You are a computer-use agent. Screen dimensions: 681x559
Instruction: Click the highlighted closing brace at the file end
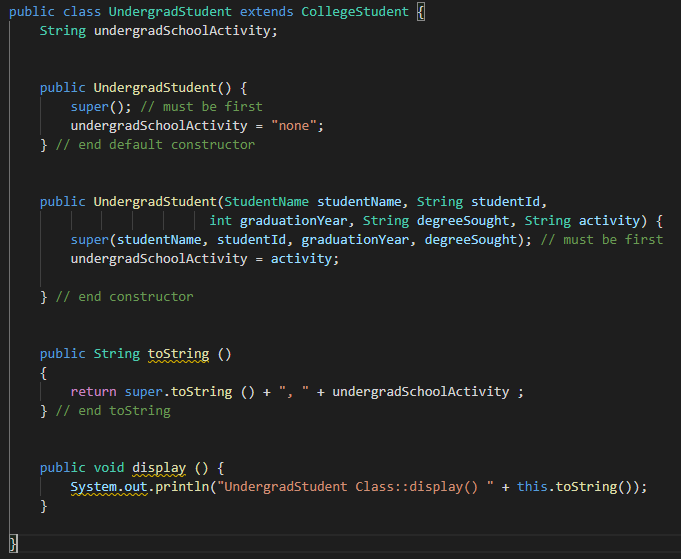(x=13, y=543)
